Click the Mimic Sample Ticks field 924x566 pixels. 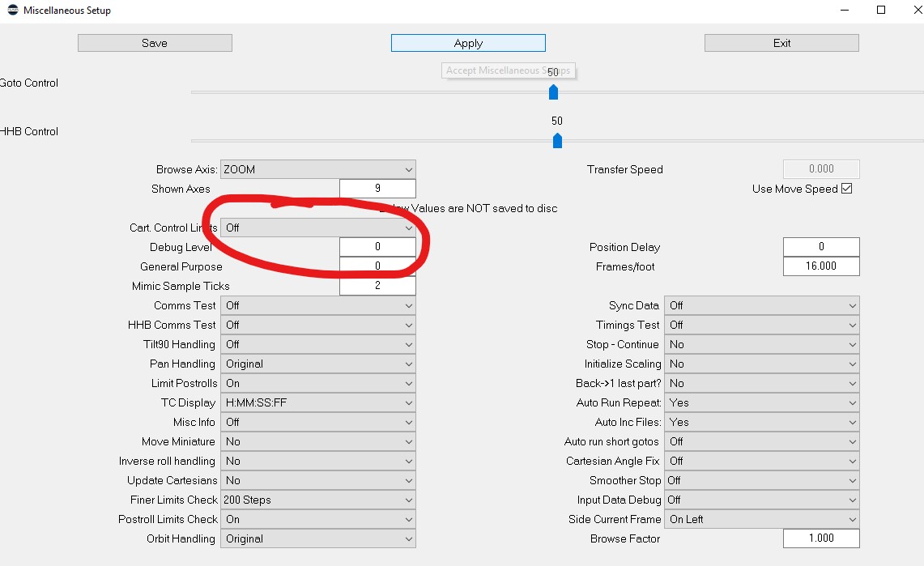tap(377, 286)
